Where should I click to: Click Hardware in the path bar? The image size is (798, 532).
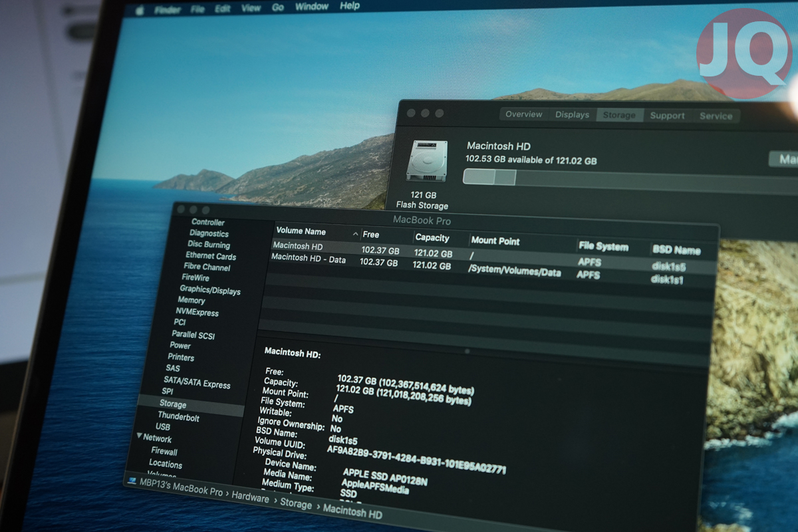point(251,498)
